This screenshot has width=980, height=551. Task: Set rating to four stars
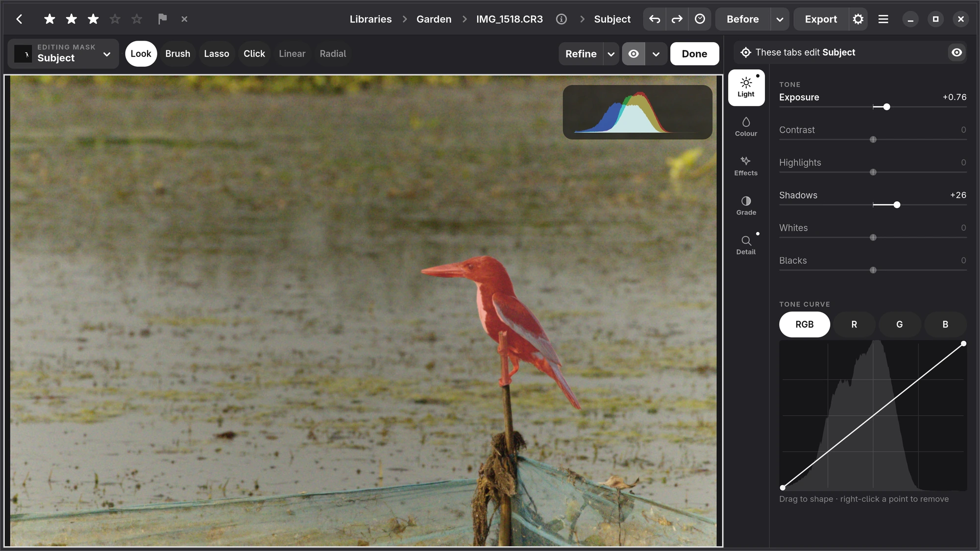[115, 19]
